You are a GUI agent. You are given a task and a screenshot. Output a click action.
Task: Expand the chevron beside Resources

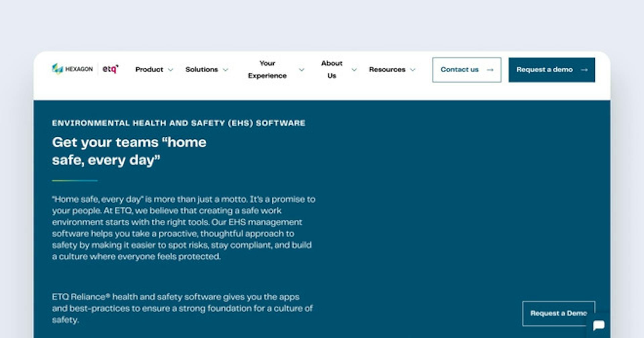pyautogui.click(x=413, y=70)
